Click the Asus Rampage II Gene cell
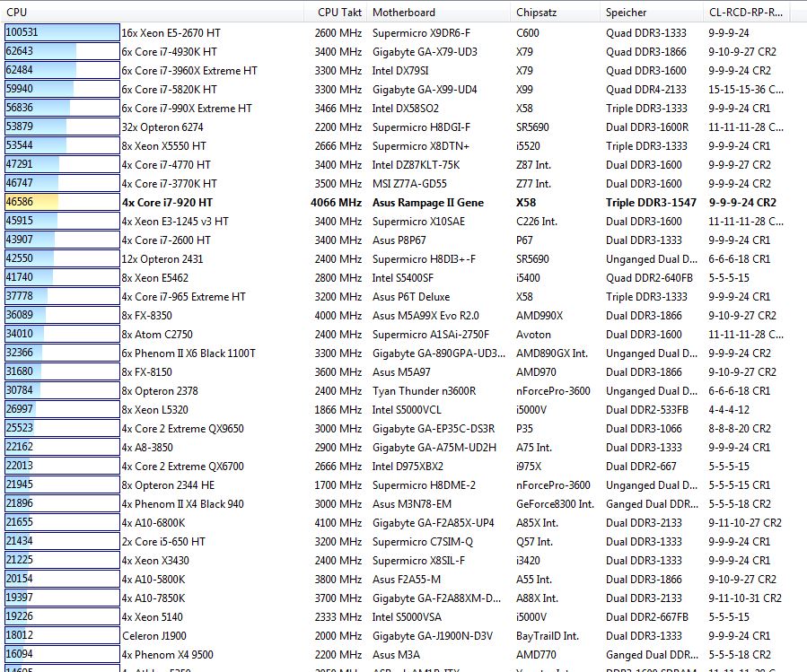Screen dimensions: 807x672 coord(427,203)
